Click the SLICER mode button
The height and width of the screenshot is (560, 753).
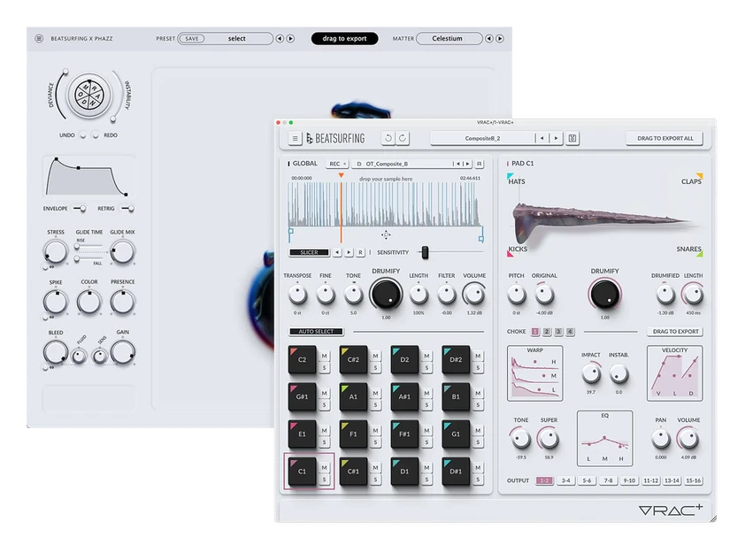point(310,252)
